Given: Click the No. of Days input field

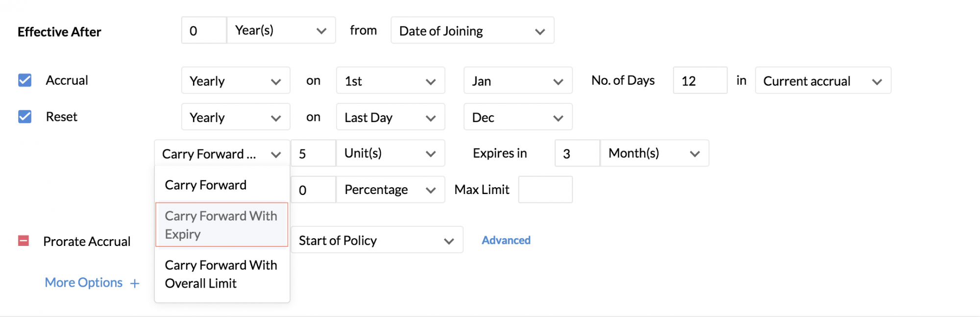Looking at the screenshot, I should (700, 81).
